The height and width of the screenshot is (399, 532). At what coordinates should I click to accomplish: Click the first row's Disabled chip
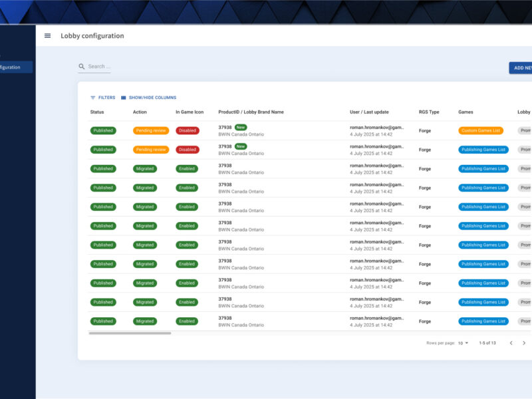click(x=188, y=131)
